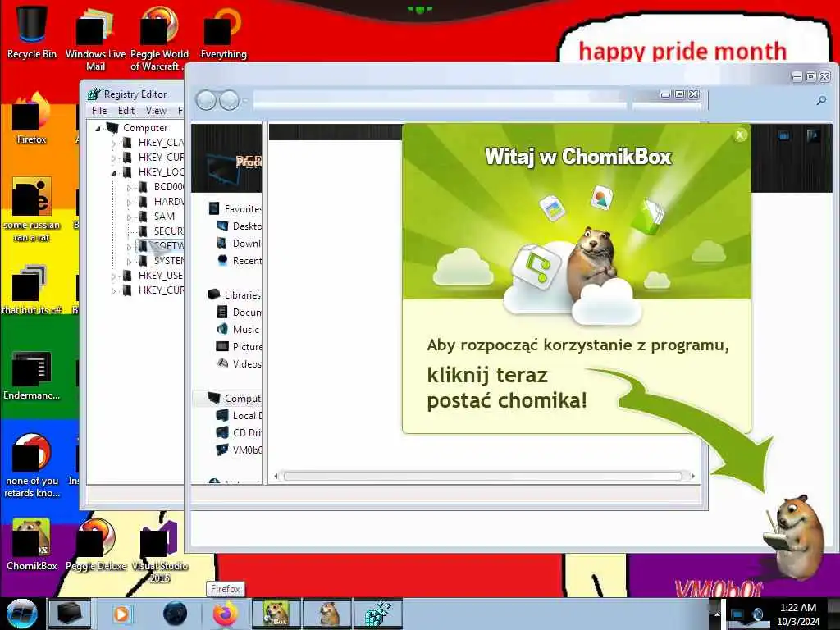The image size is (840, 630).
Task: Open the Recycle Bin desktop icon
Action: click(32, 32)
